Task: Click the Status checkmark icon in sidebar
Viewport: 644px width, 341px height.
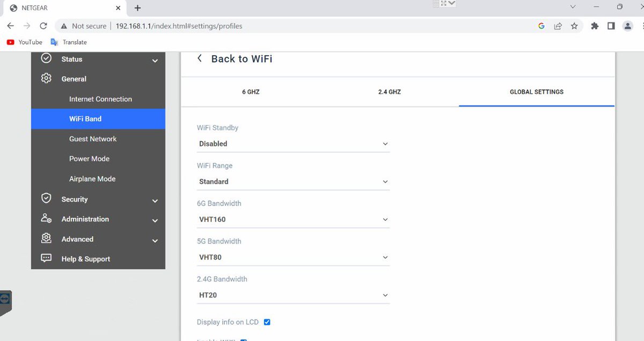Action: (47, 58)
